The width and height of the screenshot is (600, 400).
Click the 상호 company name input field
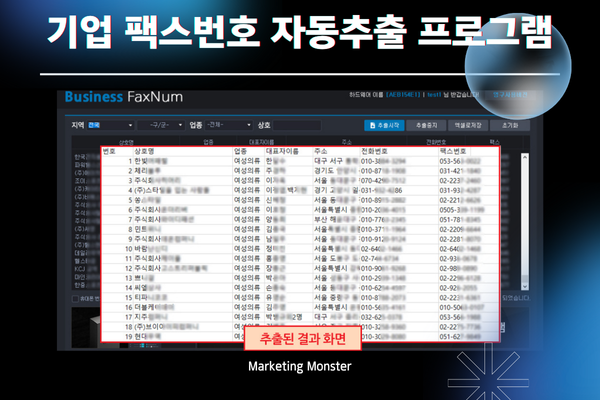point(297,125)
